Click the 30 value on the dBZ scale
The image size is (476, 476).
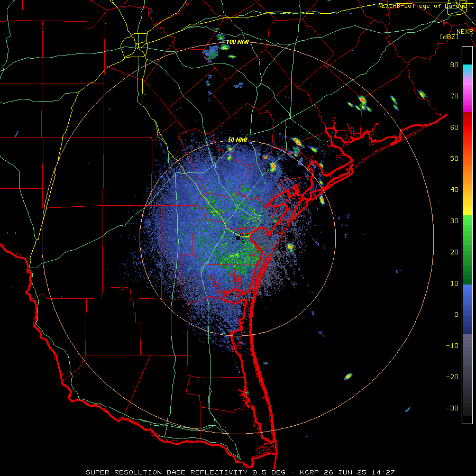(454, 221)
